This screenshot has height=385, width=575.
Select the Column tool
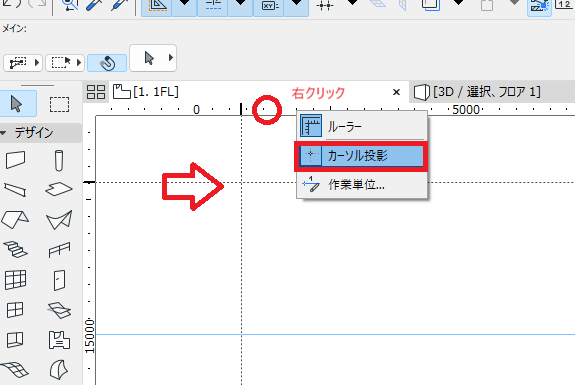point(59,160)
